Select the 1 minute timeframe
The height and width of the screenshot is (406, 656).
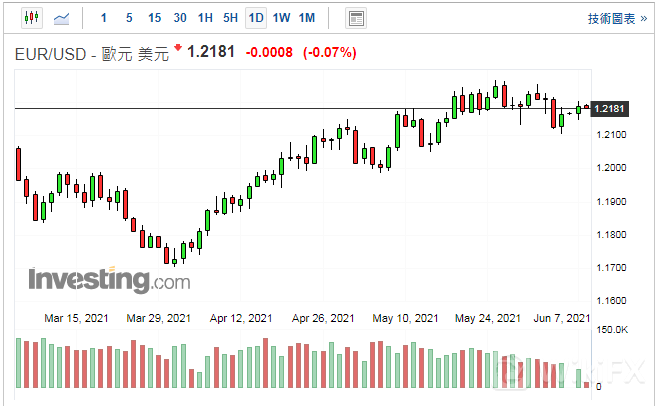click(x=105, y=18)
